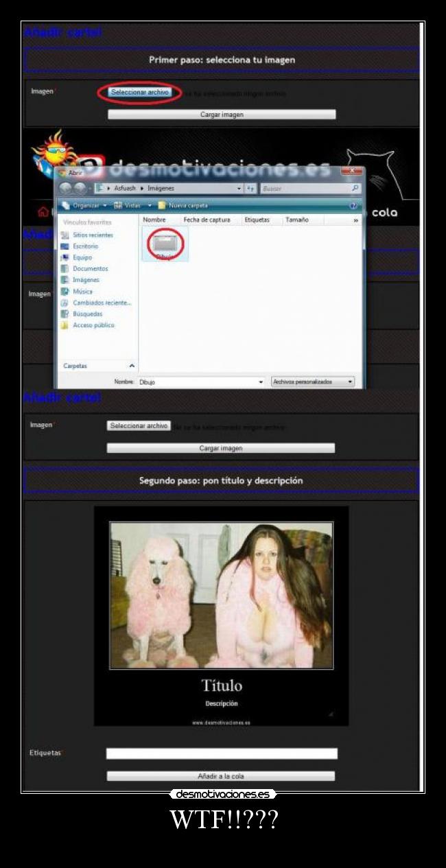Open Búsquedas in favorite links
The image size is (446, 868).
coord(82,314)
